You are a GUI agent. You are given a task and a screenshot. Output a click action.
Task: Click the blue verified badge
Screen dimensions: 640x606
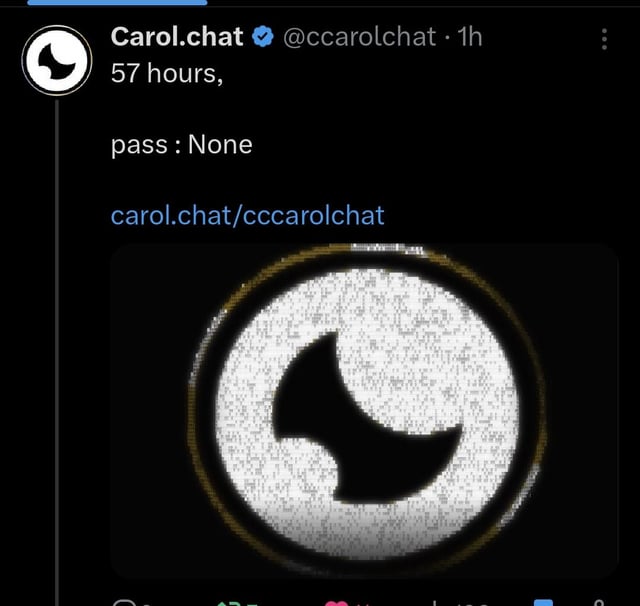click(262, 37)
